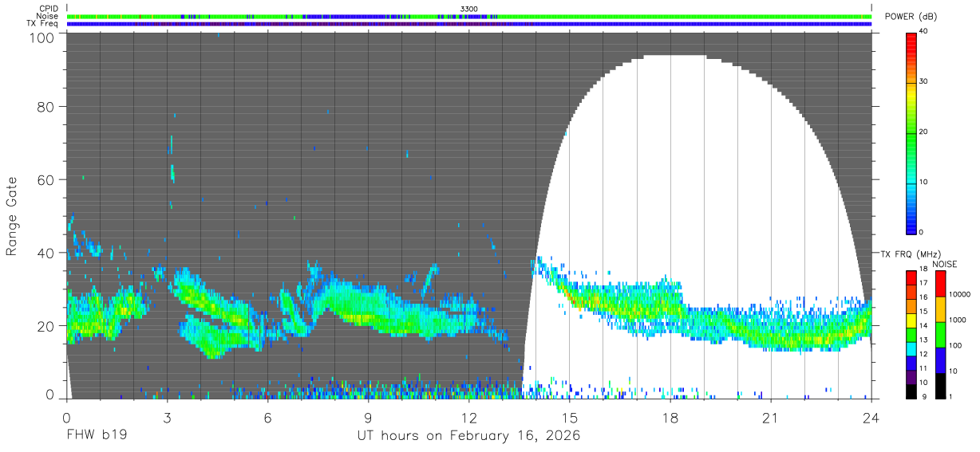Click the CPID value 3300
The image size is (980, 452).
click(x=469, y=9)
